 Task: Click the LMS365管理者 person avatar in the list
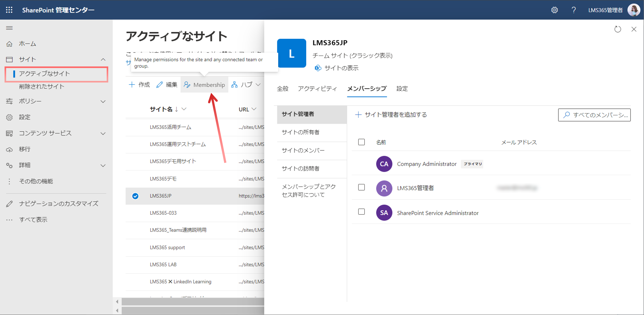click(x=384, y=188)
